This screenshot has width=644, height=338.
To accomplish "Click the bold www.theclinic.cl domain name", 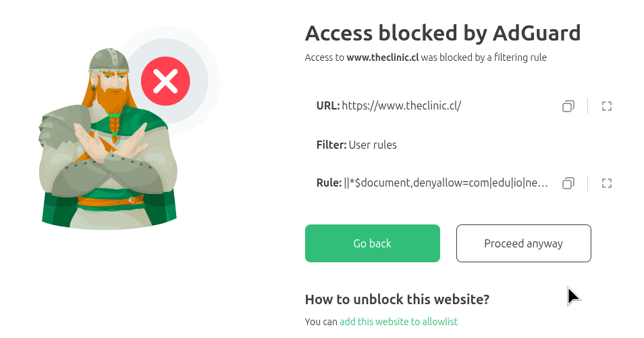I will click(383, 58).
